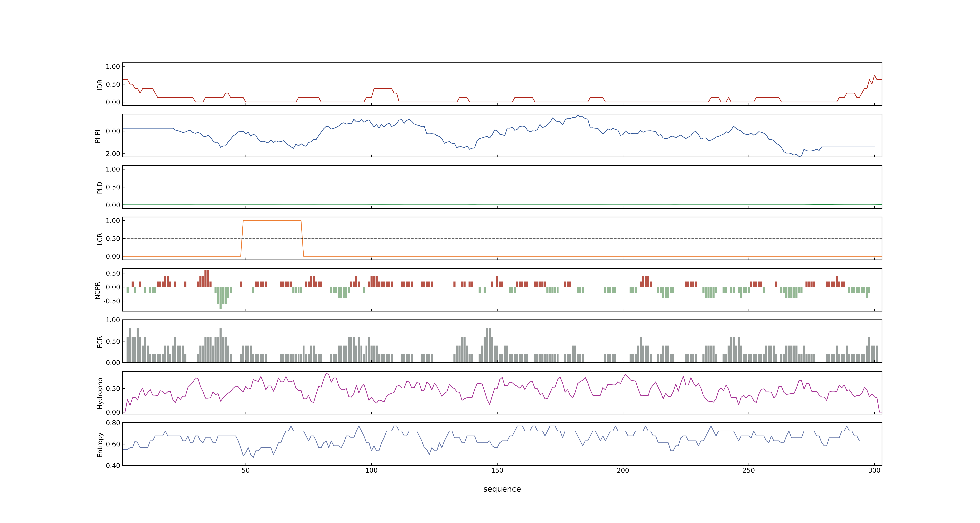The image size is (980, 523).
Task: Click the 0.80 tick on Entropy axis
Action: pyautogui.click(x=113, y=423)
